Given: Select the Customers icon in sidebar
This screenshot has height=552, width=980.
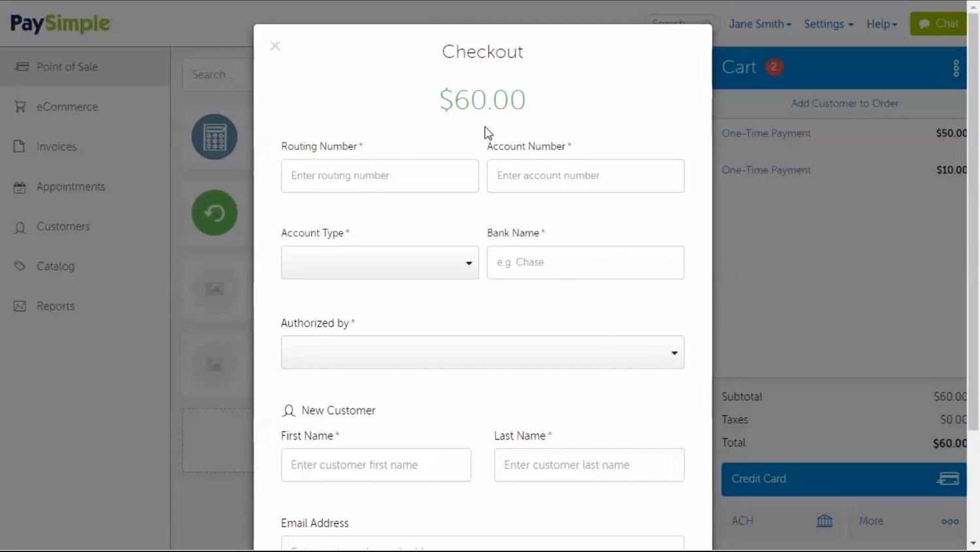Looking at the screenshot, I should click(20, 226).
